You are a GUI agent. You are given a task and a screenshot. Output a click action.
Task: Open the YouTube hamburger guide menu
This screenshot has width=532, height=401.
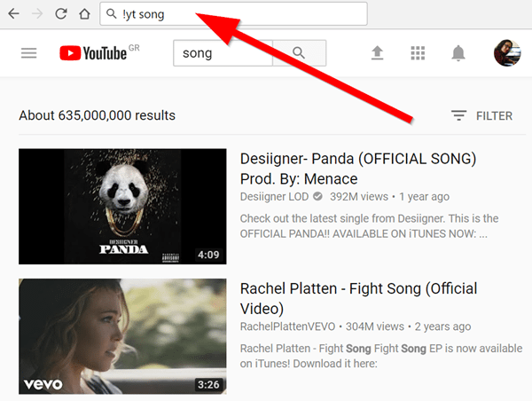coord(28,53)
